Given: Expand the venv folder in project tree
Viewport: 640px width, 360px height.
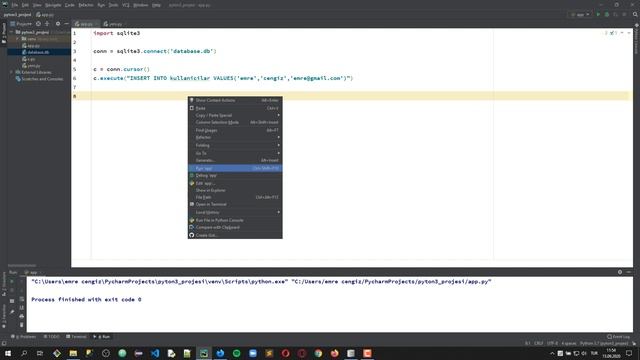Looking at the screenshot, I should [x=18, y=39].
